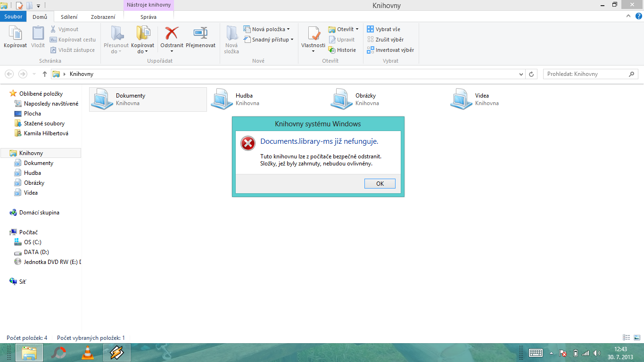The width and height of the screenshot is (644, 362).
Task: Click the Vložit clipboard icon
Action: coord(38,34)
